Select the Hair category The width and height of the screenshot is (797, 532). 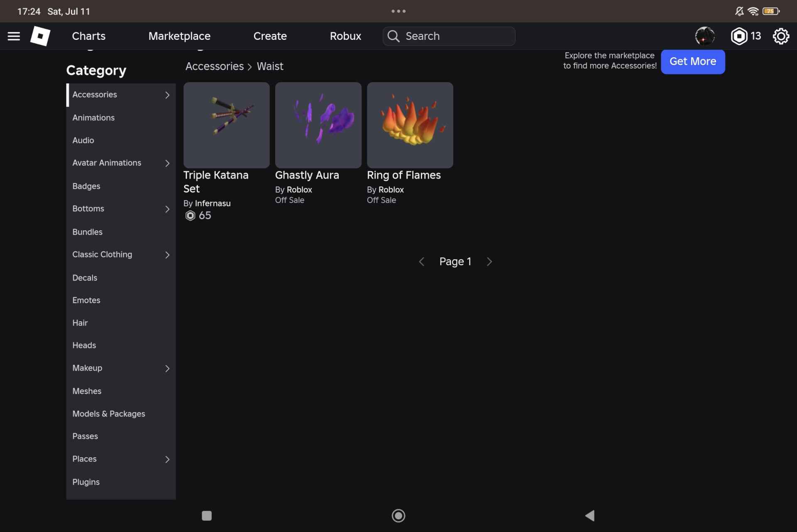point(121,323)
